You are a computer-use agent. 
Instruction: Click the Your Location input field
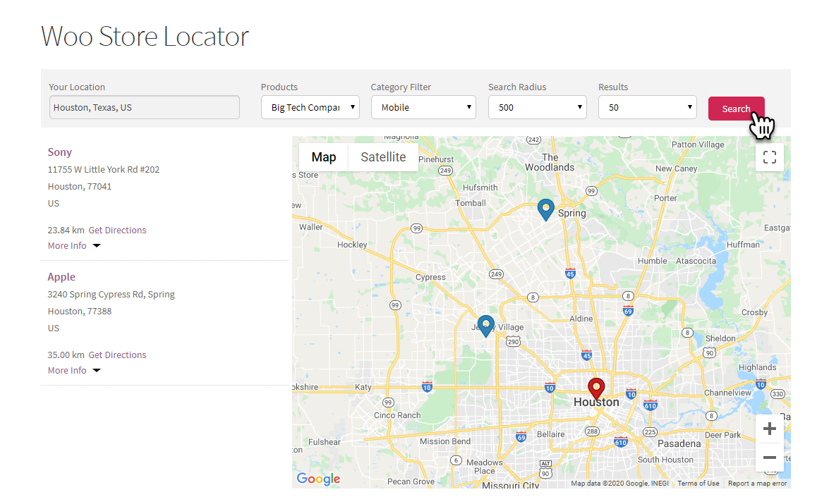144,106
